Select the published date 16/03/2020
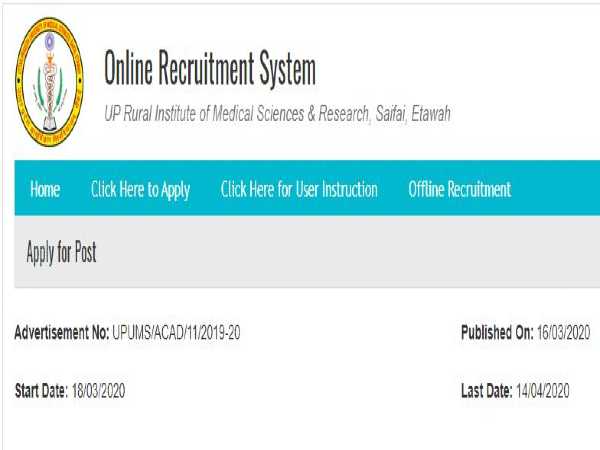 563,332
